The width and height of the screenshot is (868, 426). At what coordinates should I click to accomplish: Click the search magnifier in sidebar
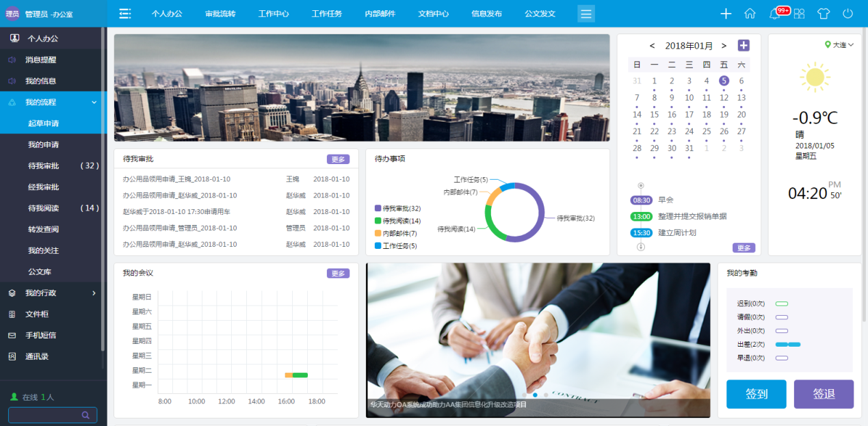point(86,414)
